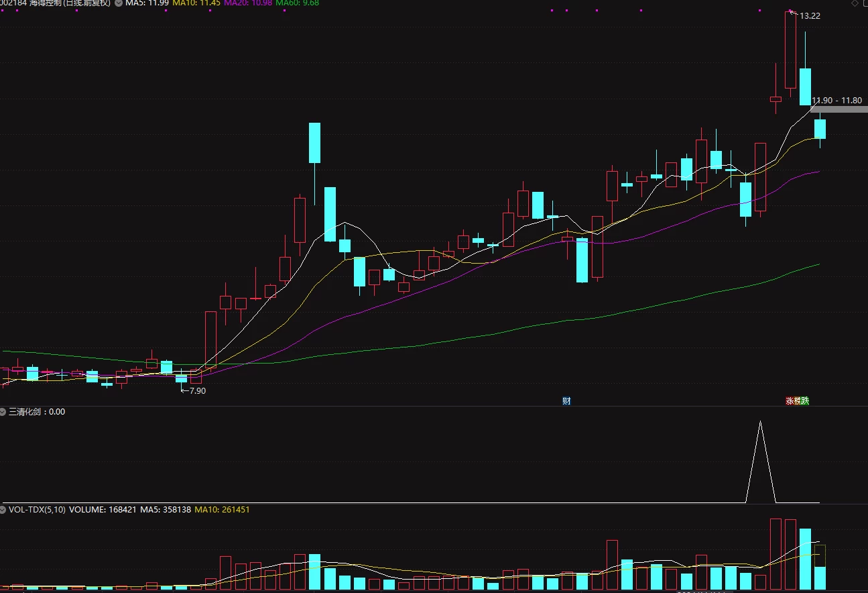The width and height of the screenshot is (868, 593).
Task: Open the VOL-TDX indicator dropdown arrow
Action: click(x=3, y=510)
